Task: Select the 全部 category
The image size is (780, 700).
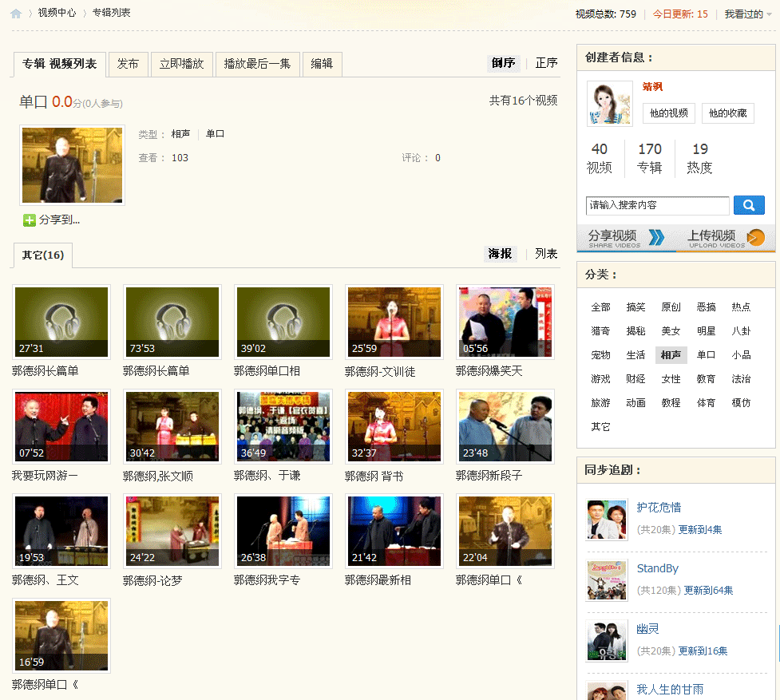Action: (x=600, y=307)
